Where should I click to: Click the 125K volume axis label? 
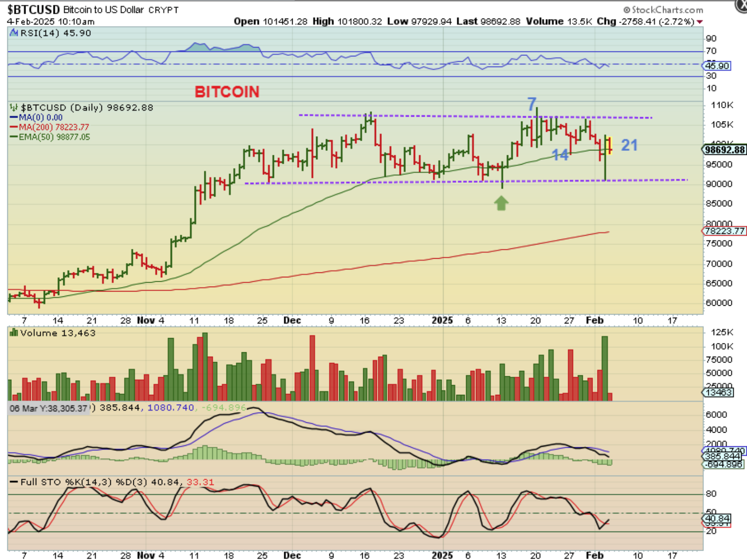[722, 333]
